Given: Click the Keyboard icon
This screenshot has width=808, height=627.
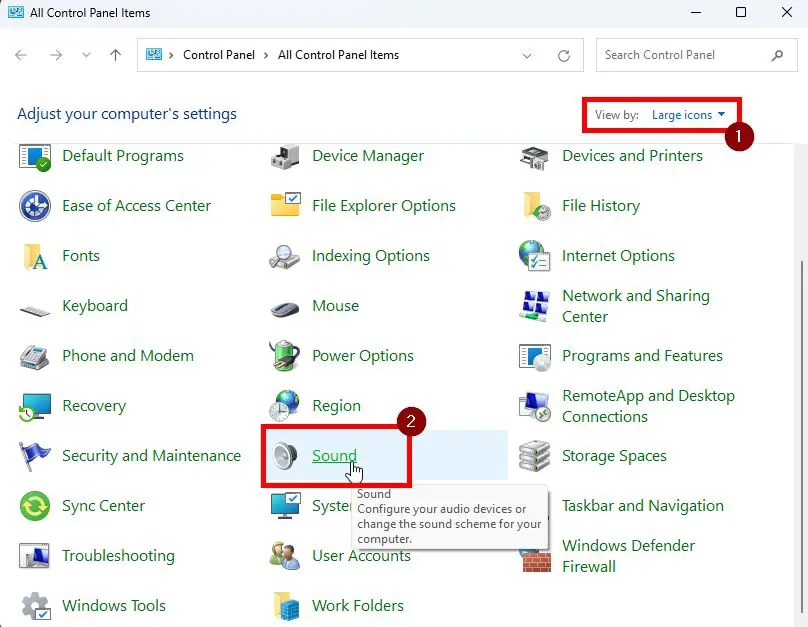Looking at the screenshot, I should 35,310.
